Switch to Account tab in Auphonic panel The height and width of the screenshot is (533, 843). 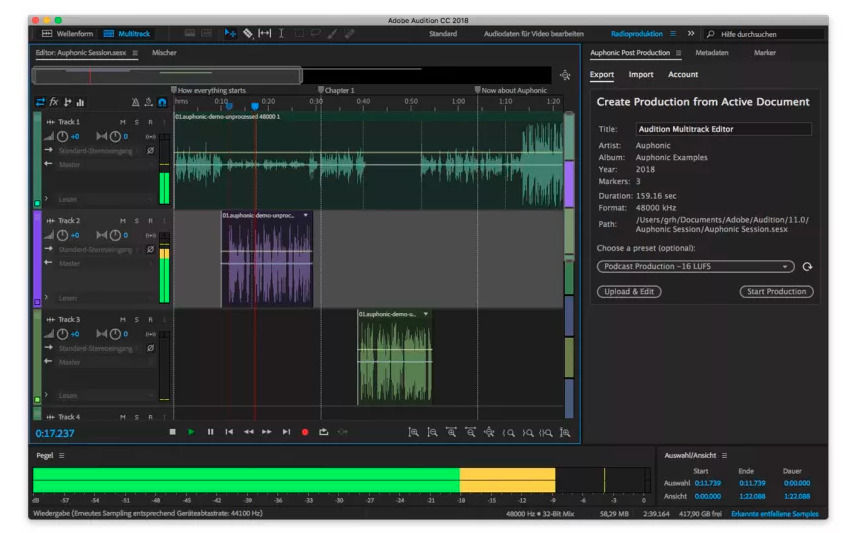(x=683, y=74)
